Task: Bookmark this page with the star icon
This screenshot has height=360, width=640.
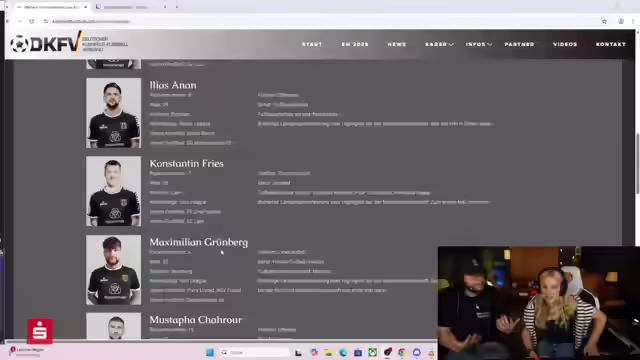Action: pyautogui.click(x=604, y=21)
